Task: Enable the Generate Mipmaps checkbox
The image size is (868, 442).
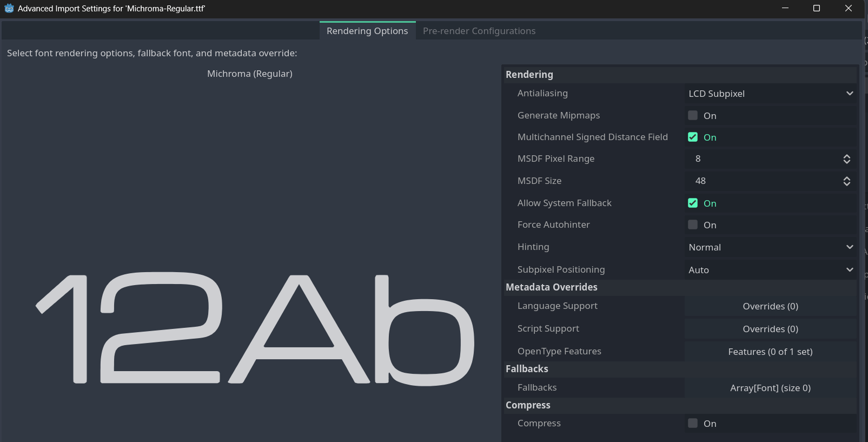Action: [x=693, y=115]
